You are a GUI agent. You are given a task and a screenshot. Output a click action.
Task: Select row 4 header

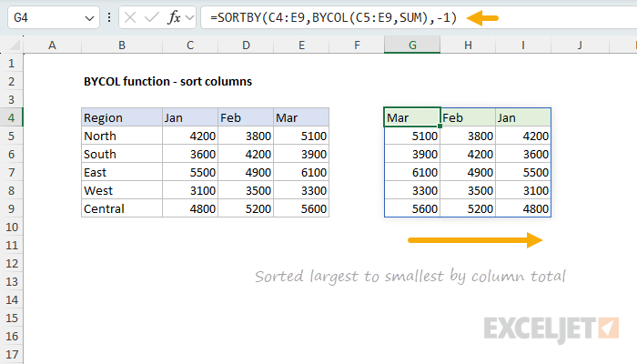coord(11,117)
